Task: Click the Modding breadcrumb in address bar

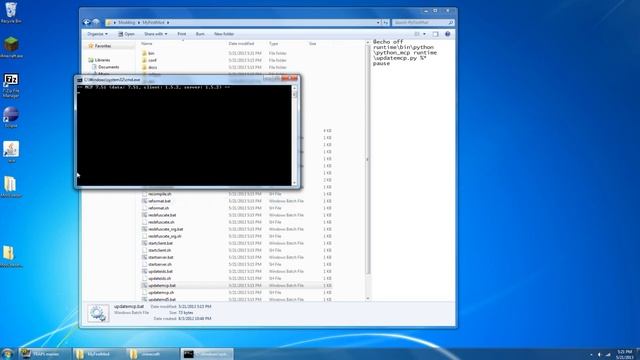Action: [x=127, y=22]
